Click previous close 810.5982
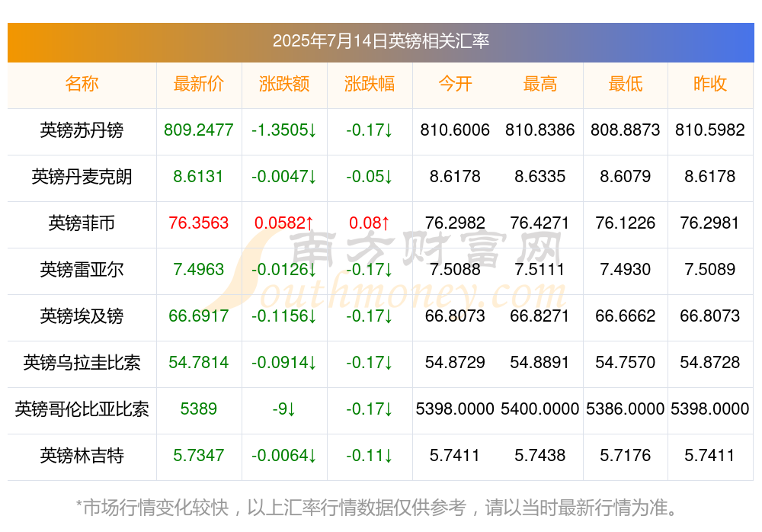Viewport: 762px width, 532px height. tap(710, 130)
